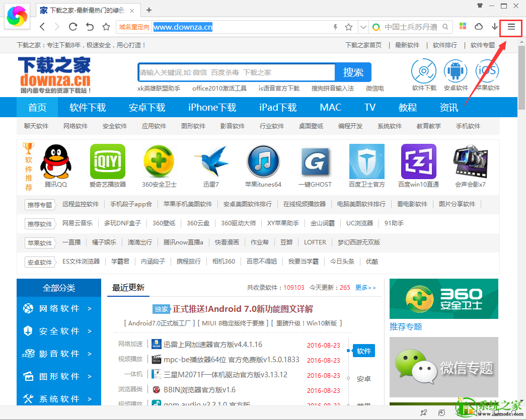This screenshot has width=526, height=420.
Task: Click the colorful apps grid icon on toolbar
Action: click(463, 27)
